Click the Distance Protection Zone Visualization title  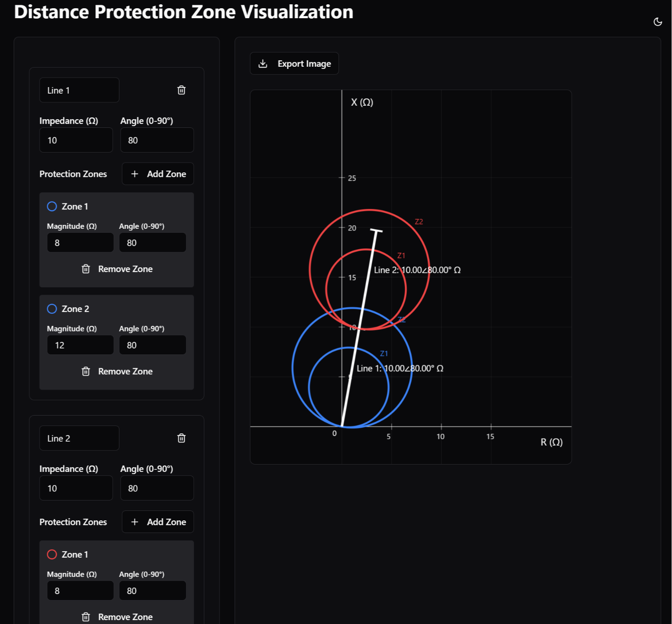click(x=184, y=12)
